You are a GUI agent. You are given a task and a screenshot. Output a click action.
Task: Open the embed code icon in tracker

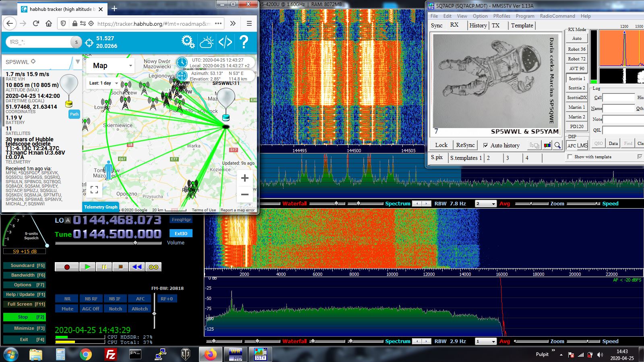click(x=225, y=41)
